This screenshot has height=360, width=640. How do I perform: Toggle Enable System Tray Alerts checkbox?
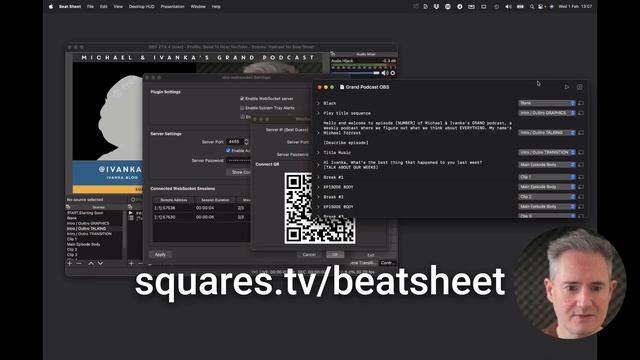coord(242,108)
